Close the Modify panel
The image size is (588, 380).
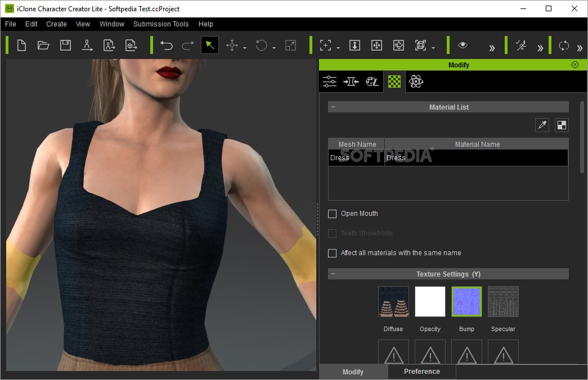pyautogui.click(x=575, y=65)
